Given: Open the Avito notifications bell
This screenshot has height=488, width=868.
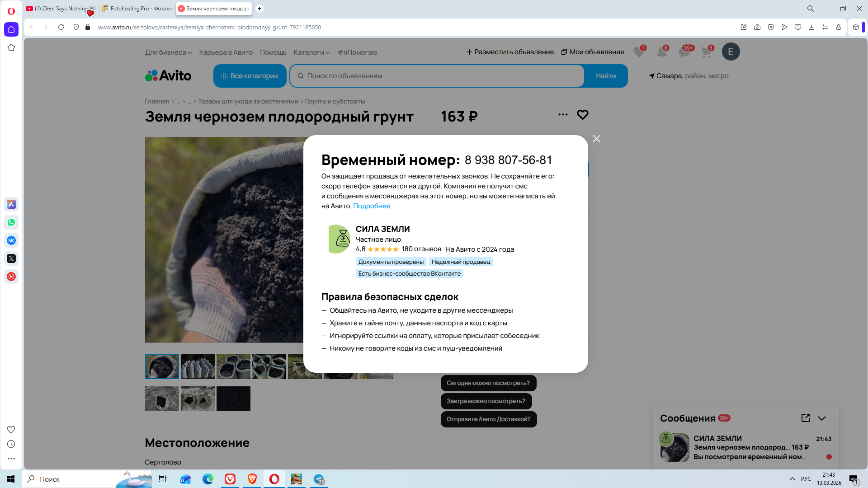Looking at the screenshot, I should pos(661,52).
